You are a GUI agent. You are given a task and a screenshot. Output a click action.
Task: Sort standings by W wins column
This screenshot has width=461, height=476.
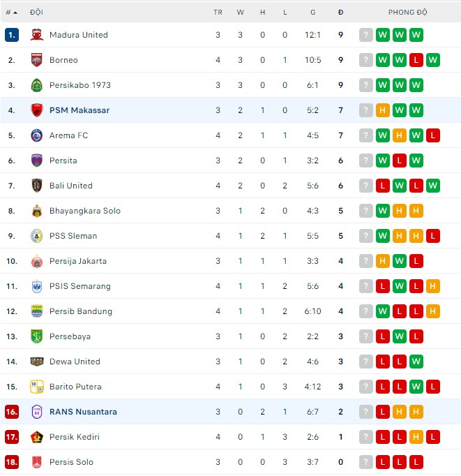tap(240, 13)
